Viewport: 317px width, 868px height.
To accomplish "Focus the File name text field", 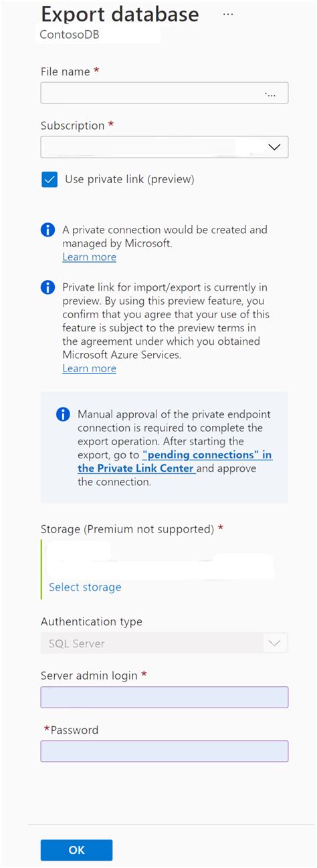I will tap(165, 93).
